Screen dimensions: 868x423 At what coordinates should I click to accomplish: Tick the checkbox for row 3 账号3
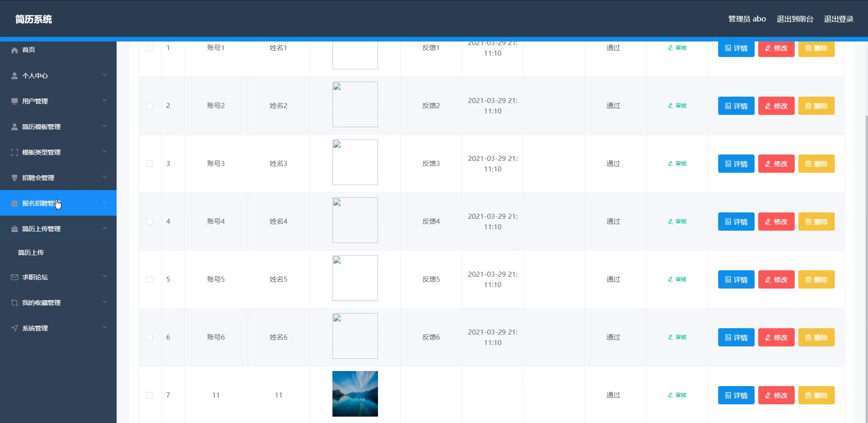[x=149, y=164]
